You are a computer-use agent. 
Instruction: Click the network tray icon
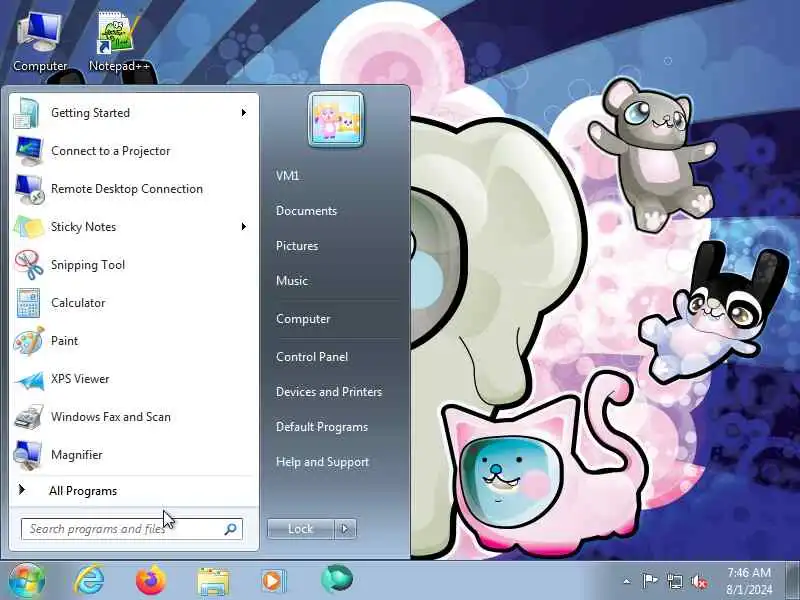(674, 581)
